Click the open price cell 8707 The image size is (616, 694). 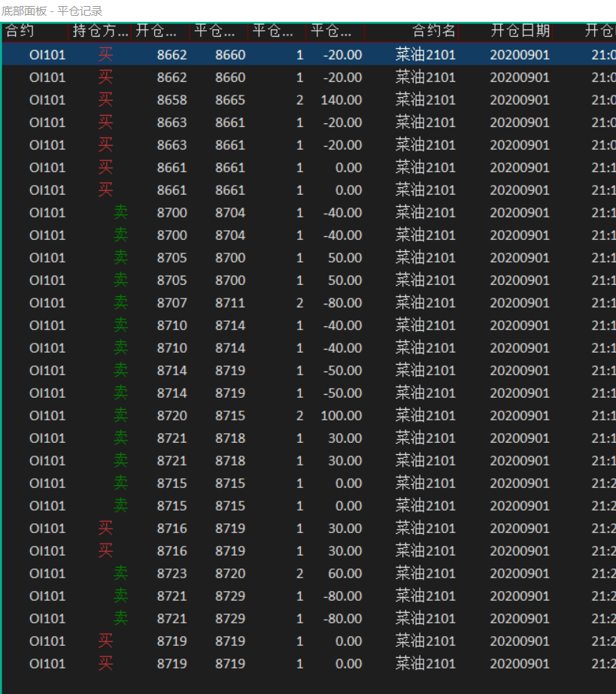click(171, 303)
